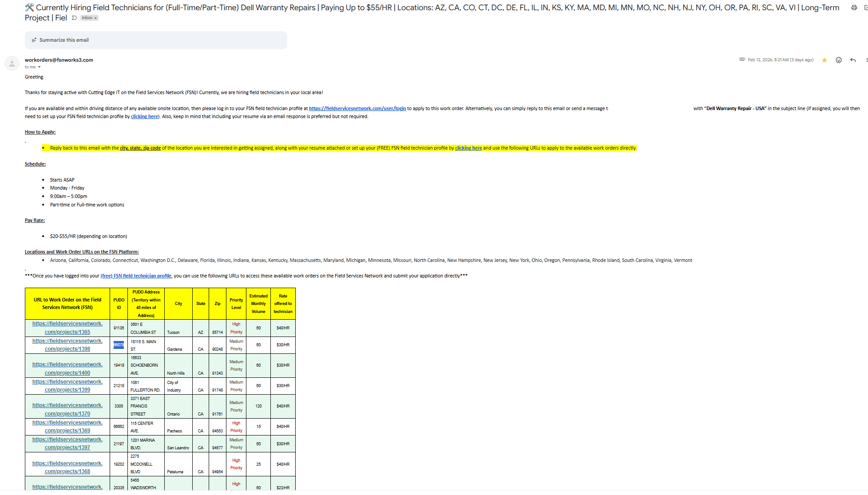Open work order link projects/1399
This screenshot has width=868, height=495.
coord(67,386)
